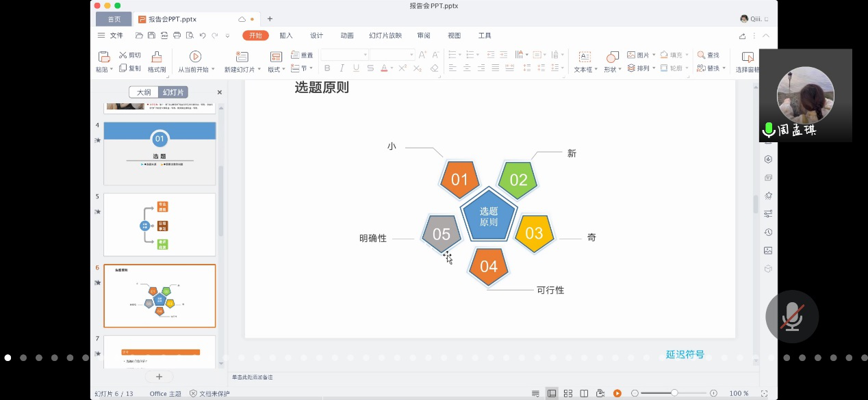Open Find (查找) magnifier tool
Screen dimensions: 868x400
pyautogui.click(x=702, y=55)
